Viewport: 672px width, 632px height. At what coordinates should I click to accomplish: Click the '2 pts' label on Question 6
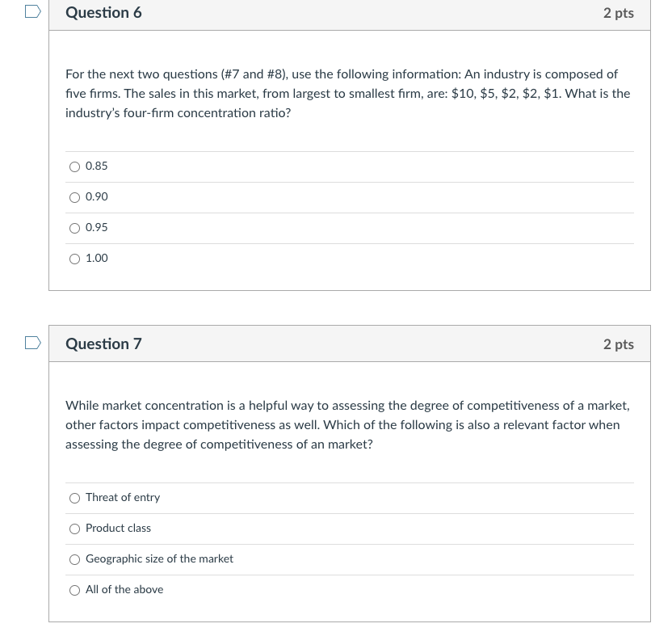tap(618, 13)
